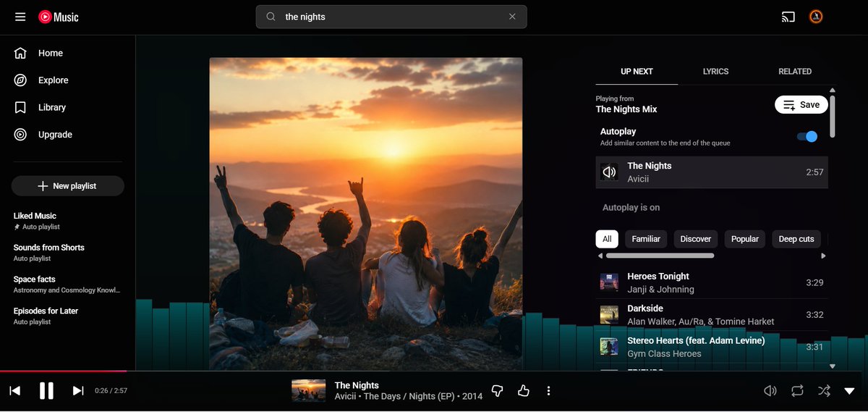Click the Stereo Hearts album thumbnail
Image resolution: width=868 pixels, height=412 pixels.
coord(609,347)
